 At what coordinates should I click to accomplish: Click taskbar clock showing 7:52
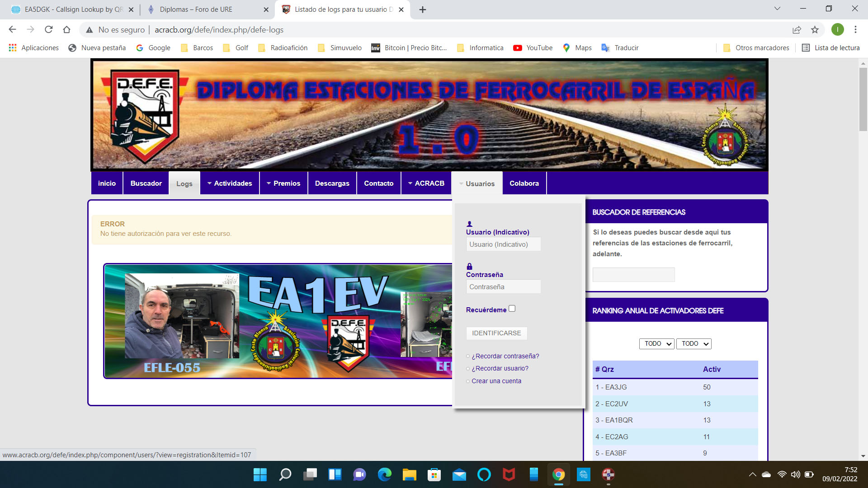click(x=840, y=474)
